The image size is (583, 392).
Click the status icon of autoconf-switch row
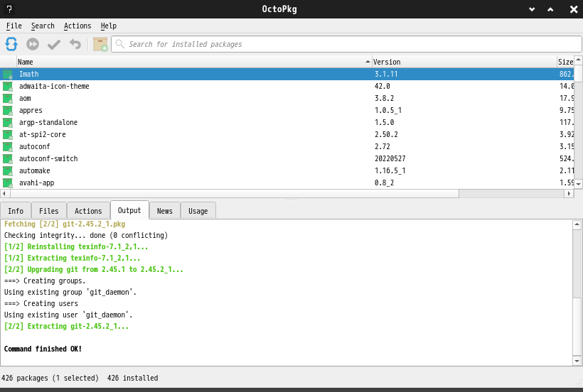click(8, 159)
